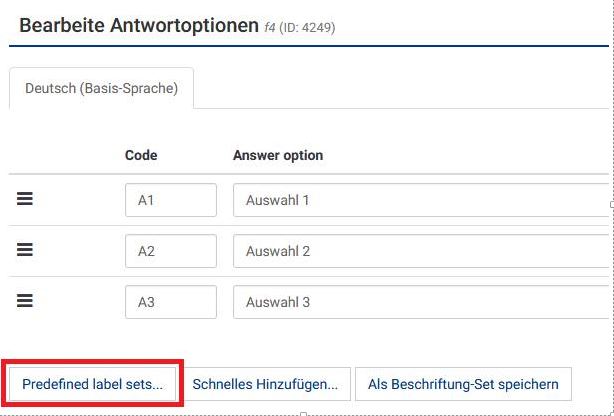Click the Answer option column header

278,155
